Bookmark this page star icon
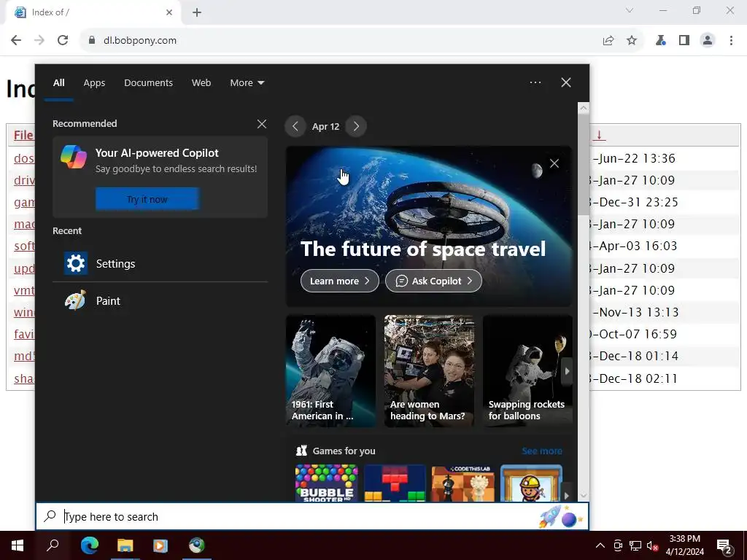Screen dimensions: 747x560 click(632, 41)
